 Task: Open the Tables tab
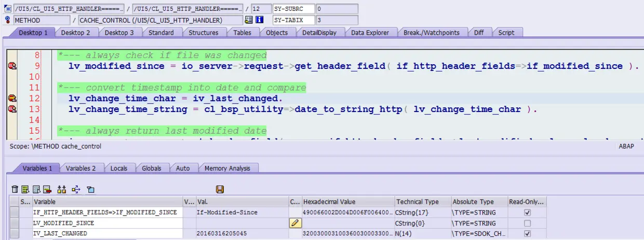(x=243, y=32)
